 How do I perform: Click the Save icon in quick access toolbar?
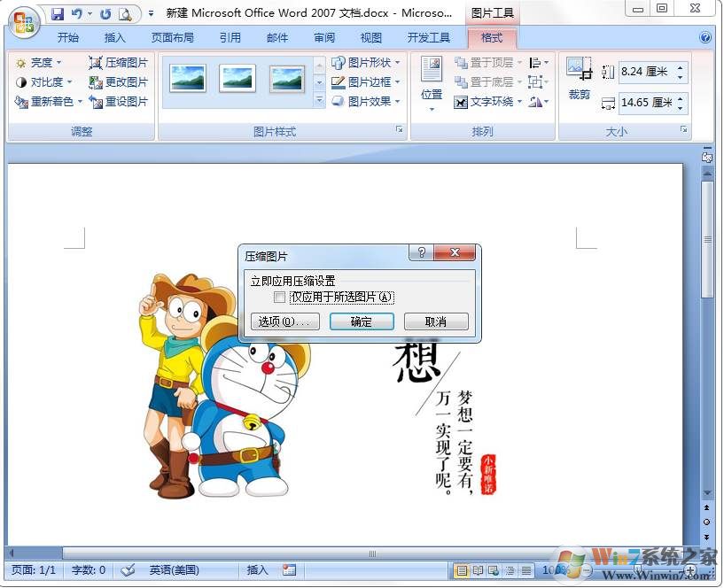point(58,14)
